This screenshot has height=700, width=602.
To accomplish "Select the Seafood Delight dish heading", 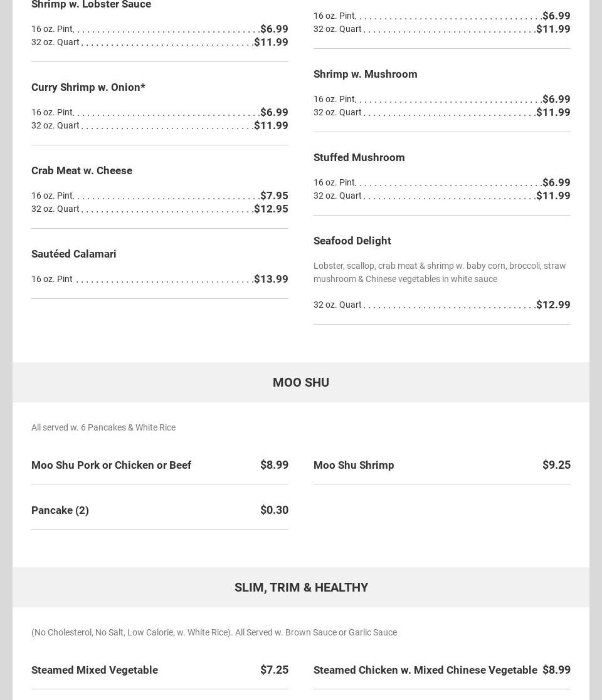I will [x=352, y=241].
